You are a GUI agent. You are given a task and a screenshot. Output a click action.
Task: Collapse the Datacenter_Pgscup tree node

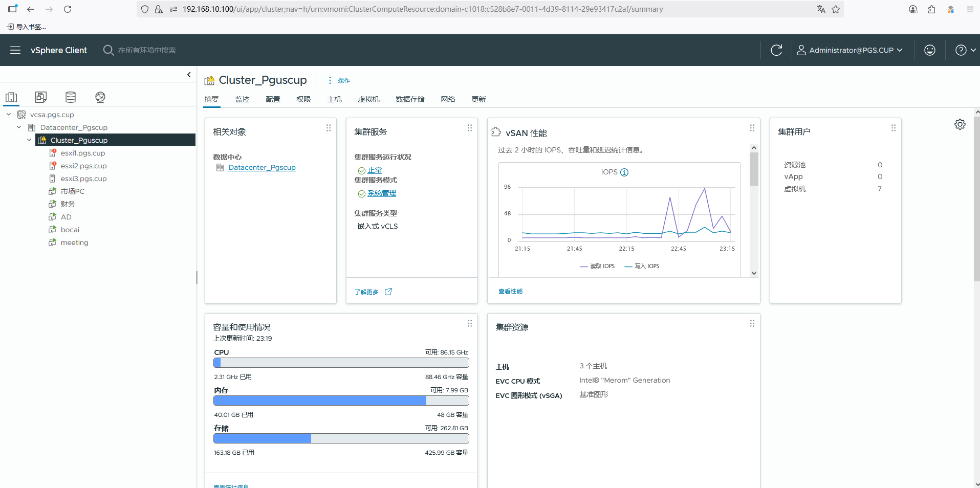click(x=19, y=127)
